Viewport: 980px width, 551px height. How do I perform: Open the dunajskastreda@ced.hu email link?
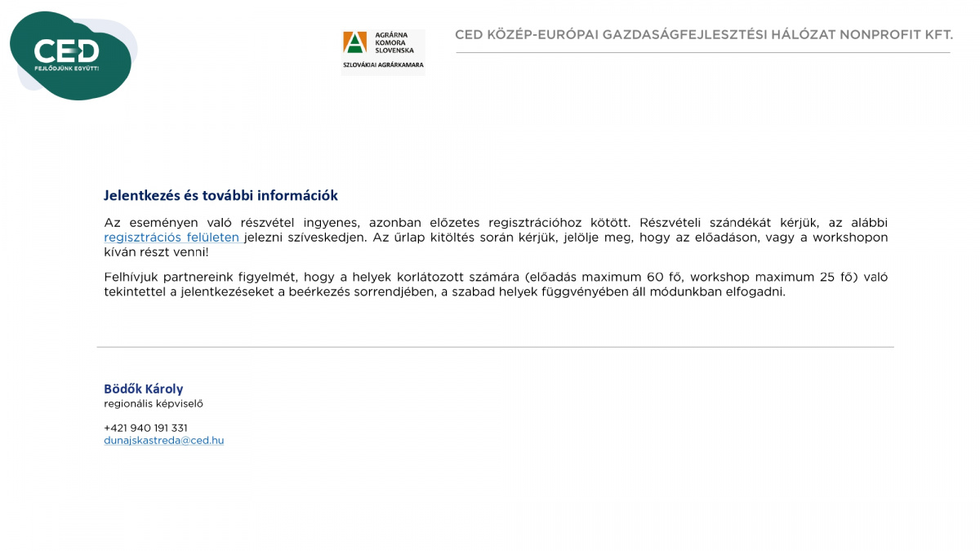tap(164, 440)
